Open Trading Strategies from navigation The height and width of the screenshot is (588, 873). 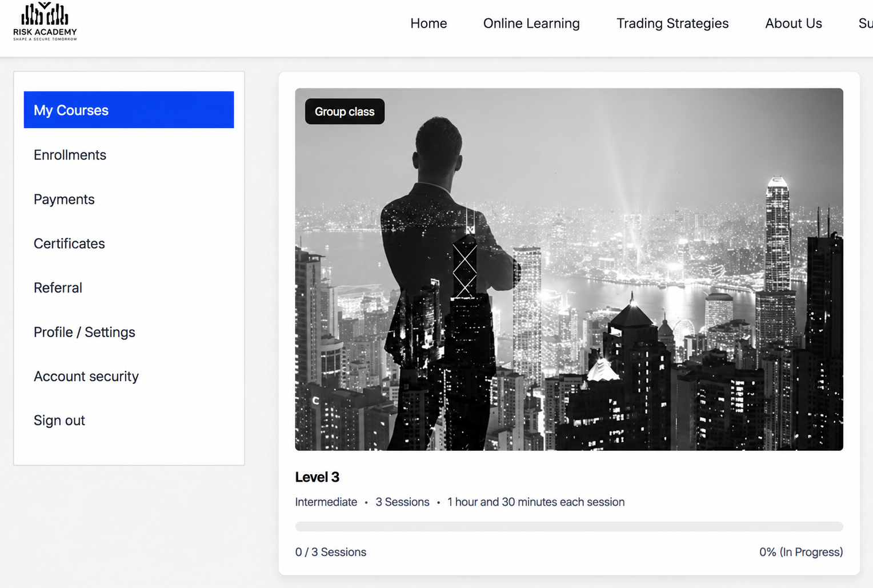[672, 23]
